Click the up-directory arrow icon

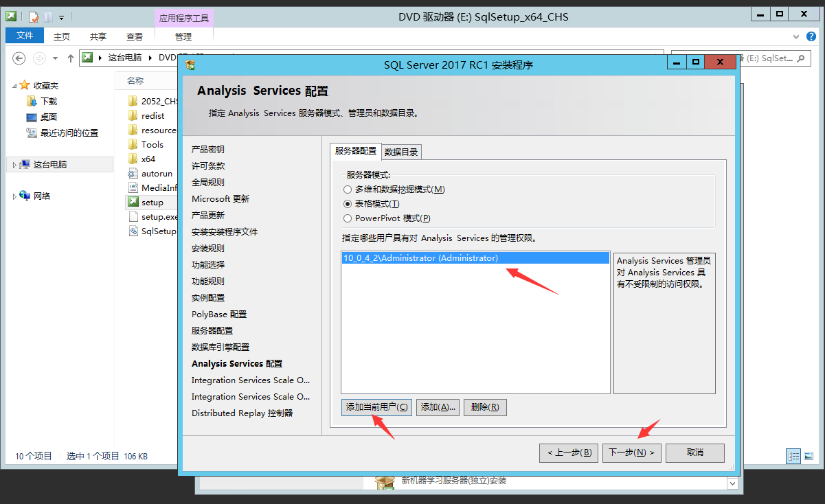[70, 58]
